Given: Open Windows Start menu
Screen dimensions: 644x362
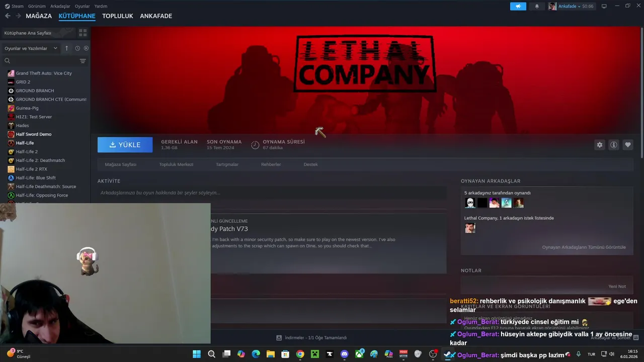Looking at the screenshot, I should [x=197, y=354].
